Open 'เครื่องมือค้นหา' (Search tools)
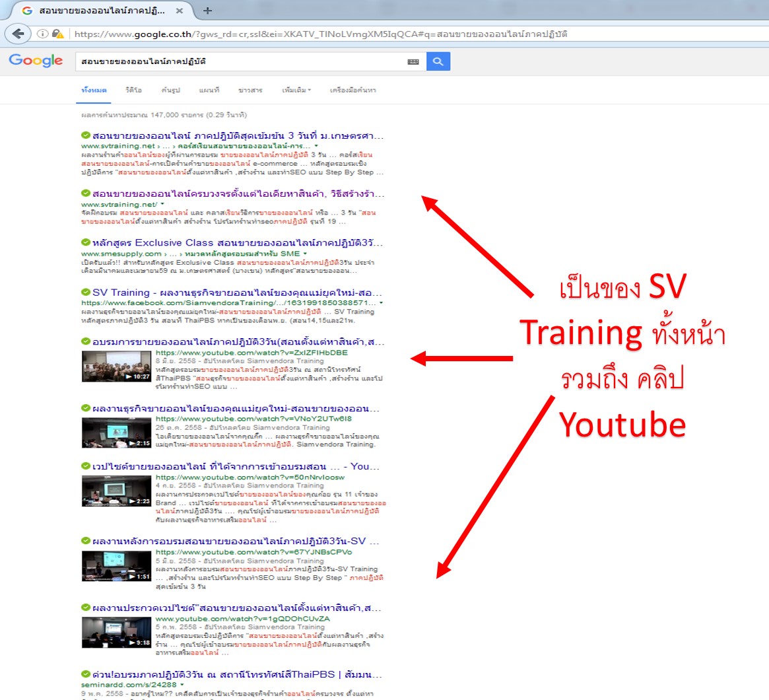Screen dimensions: 769x700 353,90
